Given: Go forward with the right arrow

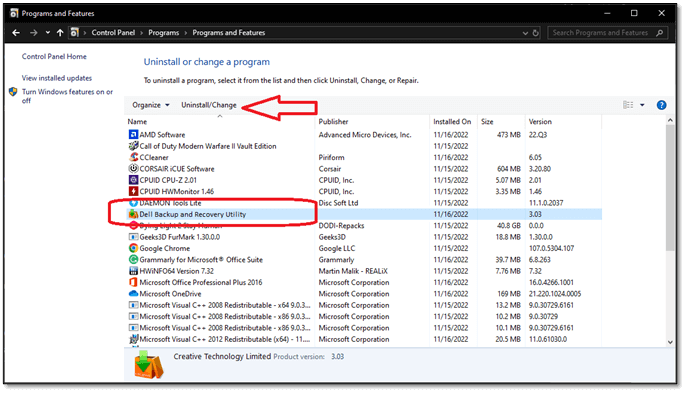Looking at the screenshot, I should [34, 33].
